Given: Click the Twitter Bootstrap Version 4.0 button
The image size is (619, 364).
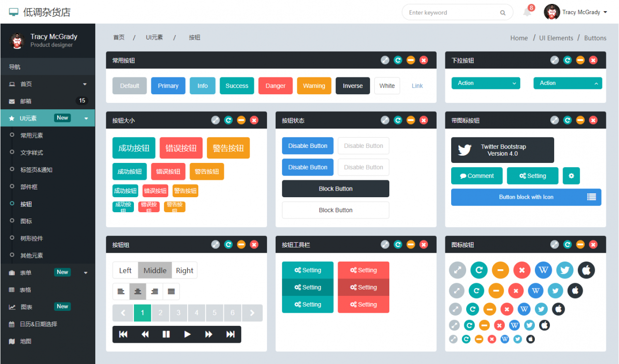Looking at the screenshot, I should (502, 150).
